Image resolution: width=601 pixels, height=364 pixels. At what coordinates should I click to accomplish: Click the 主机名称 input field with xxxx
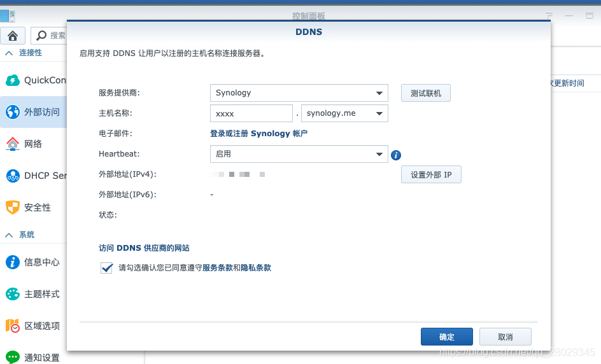click(x=251, y=113)
